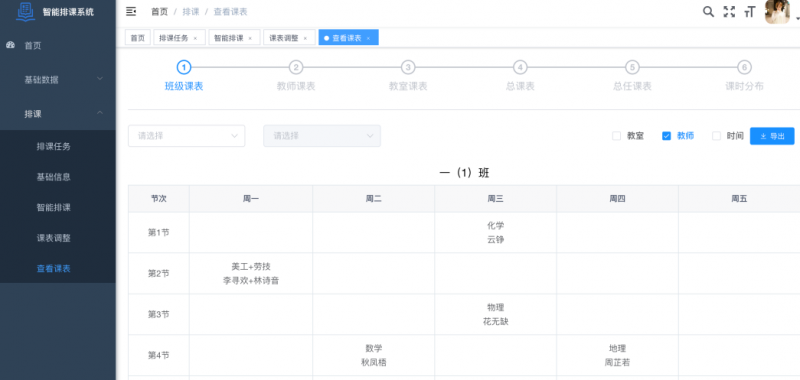This screenshot has width=800, height=380.
Task: Click the 导出 export button
Action: (772, 136)
